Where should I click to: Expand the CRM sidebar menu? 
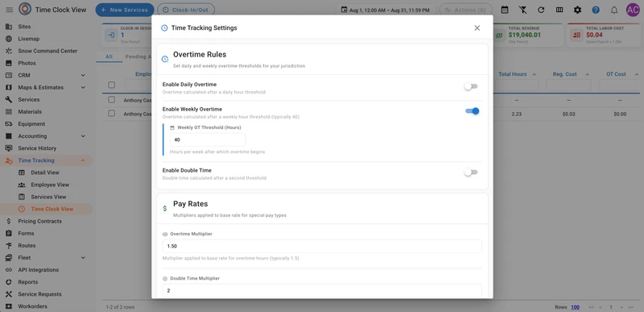coord(83,75)
